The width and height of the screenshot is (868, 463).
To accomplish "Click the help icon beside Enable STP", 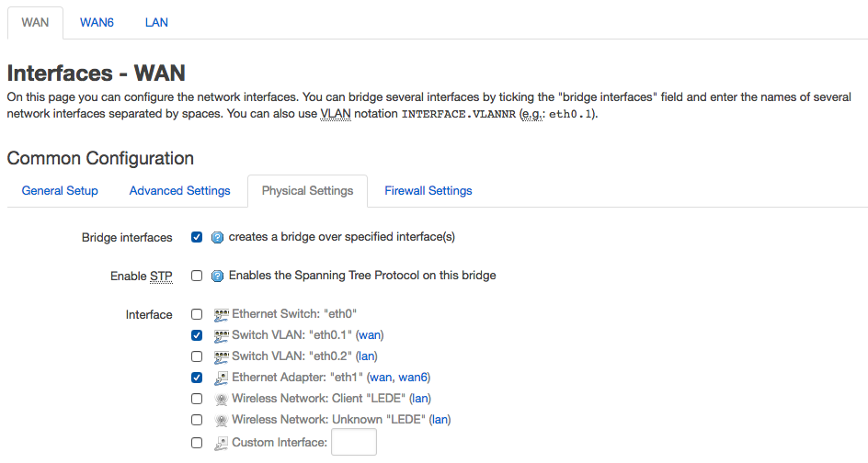I will 218,276.
